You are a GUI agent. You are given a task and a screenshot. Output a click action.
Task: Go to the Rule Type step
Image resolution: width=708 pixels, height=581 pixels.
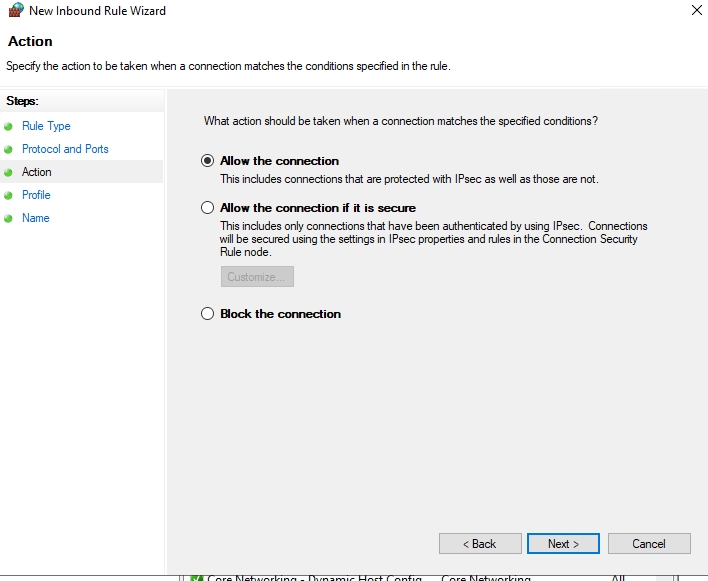click(46, 126)
